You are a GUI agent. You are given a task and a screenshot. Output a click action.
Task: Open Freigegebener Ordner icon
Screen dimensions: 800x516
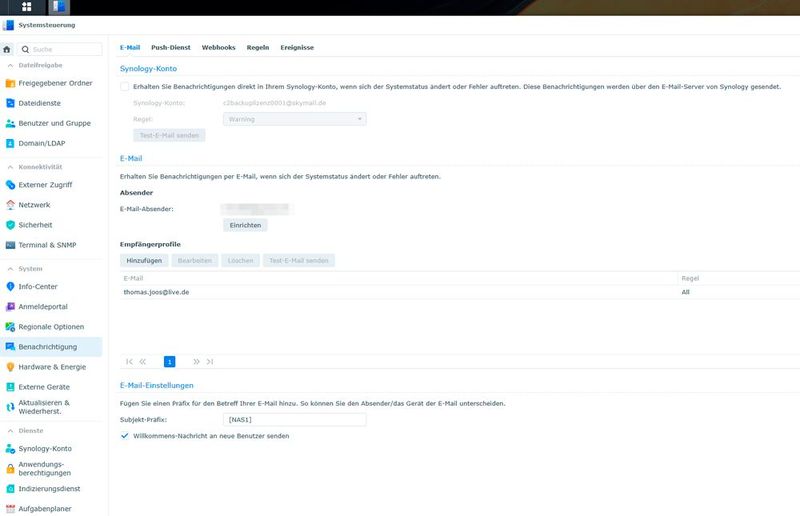pyautogui.click(x=10, y=83)
